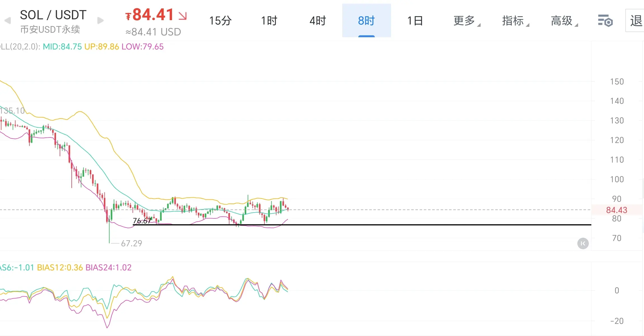Click the next trading pair right arrow
The width and height of the screenshot is (644, 336).
pyautogui.click(x=100, y=20)
